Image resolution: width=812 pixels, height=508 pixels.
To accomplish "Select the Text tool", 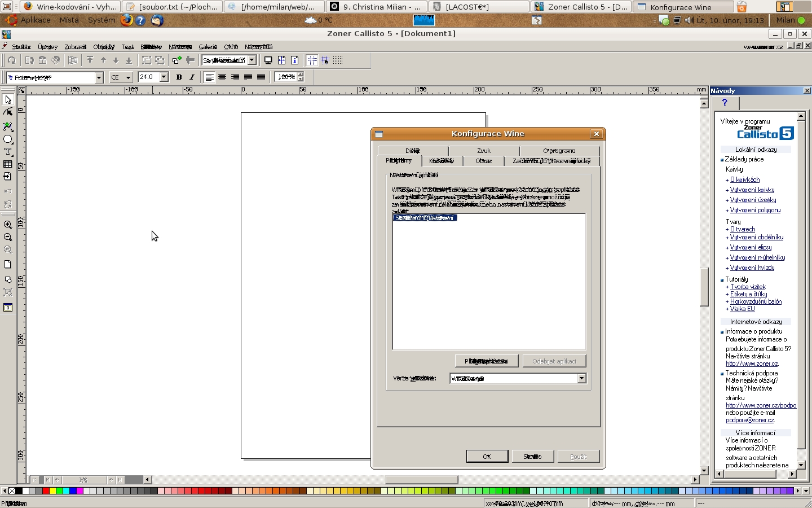I will tap(8, 152).
